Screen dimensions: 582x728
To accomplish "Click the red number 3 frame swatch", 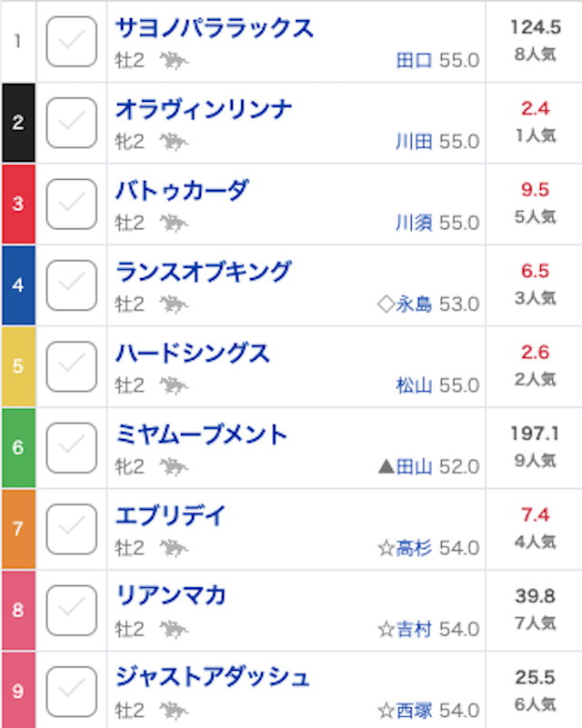I will [18, 204].
